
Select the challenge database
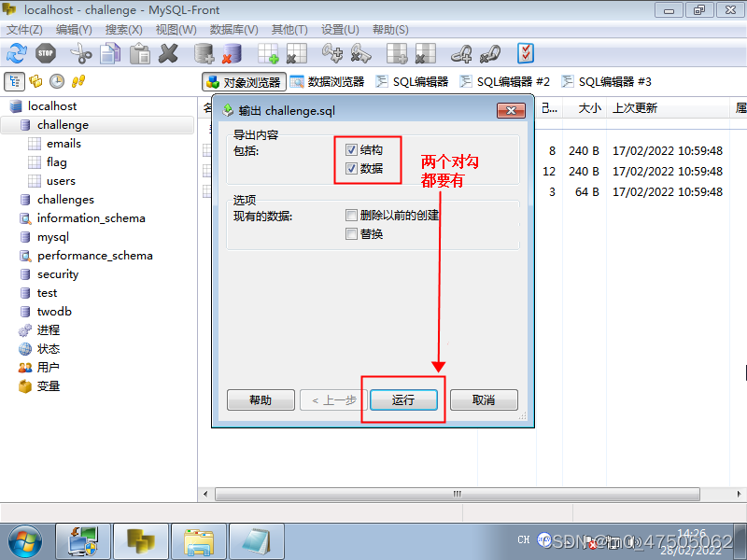(63, 125)
